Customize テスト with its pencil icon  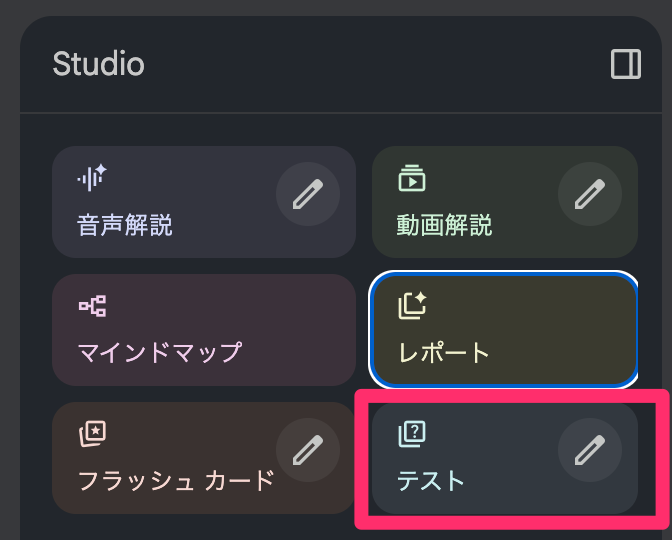589,450
